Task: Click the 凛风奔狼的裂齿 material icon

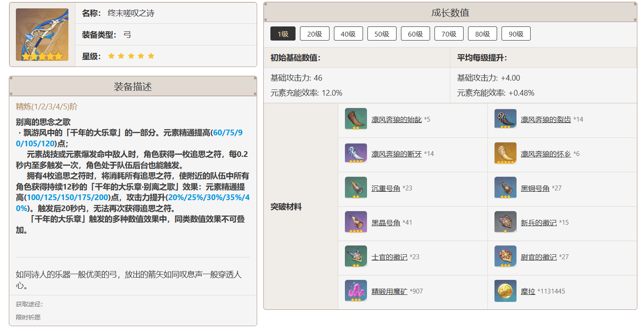Action: (x=505, y=119)
